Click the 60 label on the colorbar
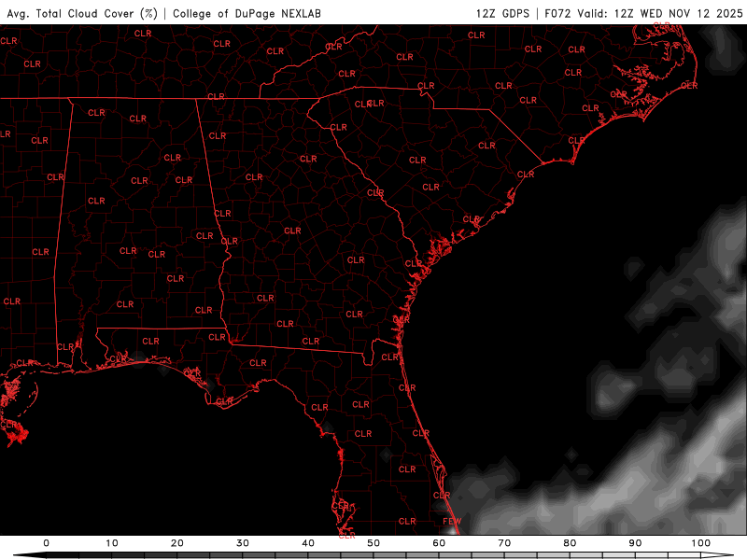Screen dimensions: 747x560 (x=439, y=543)
